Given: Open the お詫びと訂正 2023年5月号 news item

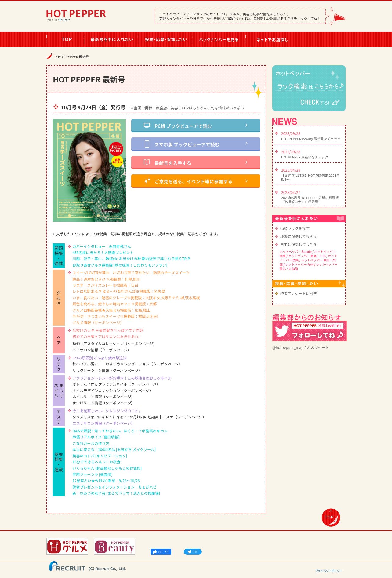Looking at the screenshot, I should pos(310,177).
